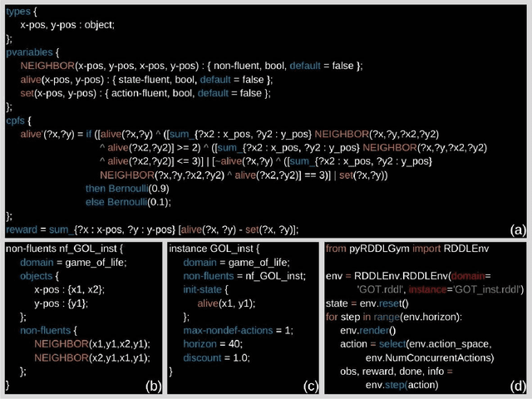532x399 pixels.
Task: Click the 'discount = 1.0;' line
Action: coord(218,357)
